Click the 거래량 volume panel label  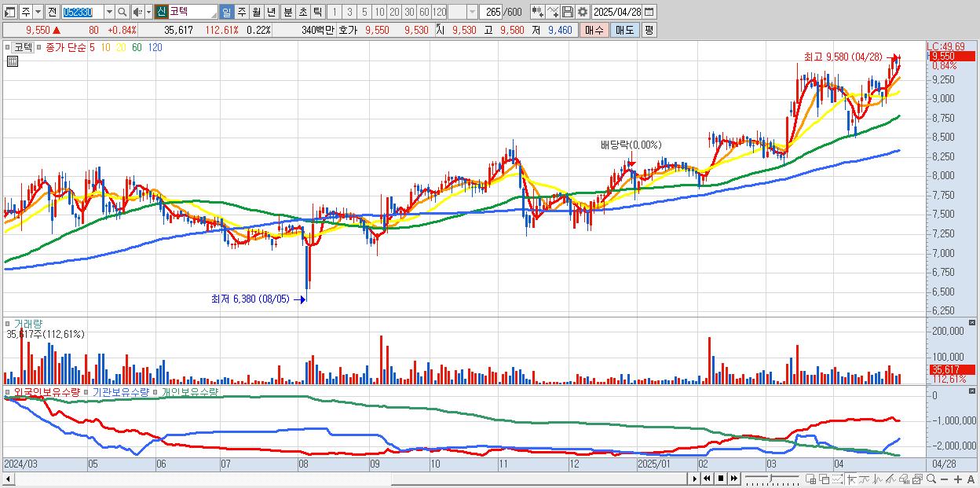tap(28, 324)
